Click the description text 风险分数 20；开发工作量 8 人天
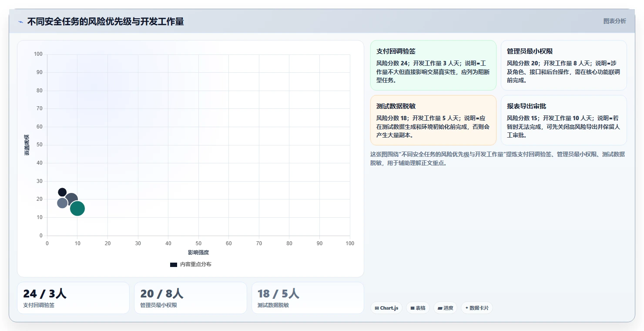 [548, 63]
